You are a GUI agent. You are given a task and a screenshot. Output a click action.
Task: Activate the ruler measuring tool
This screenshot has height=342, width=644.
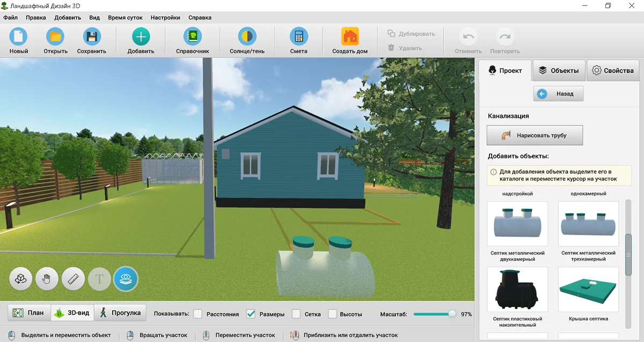[x=73, y=279]
